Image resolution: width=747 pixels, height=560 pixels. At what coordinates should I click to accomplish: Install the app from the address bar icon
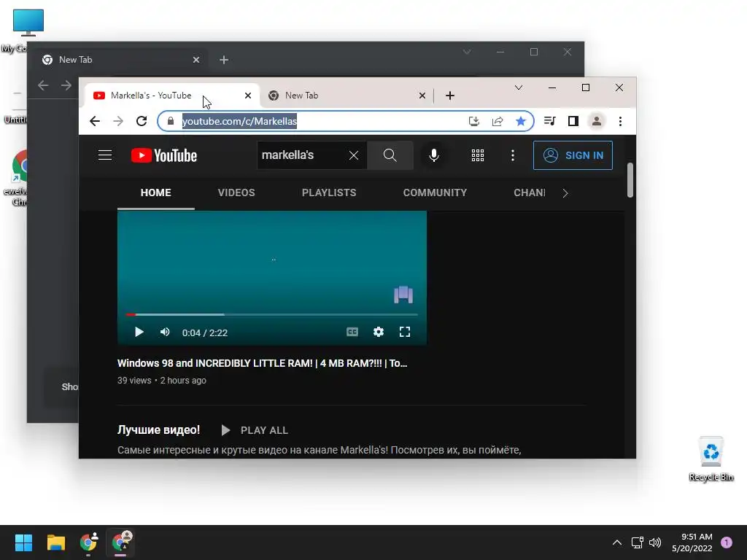(x=473, y=122)
